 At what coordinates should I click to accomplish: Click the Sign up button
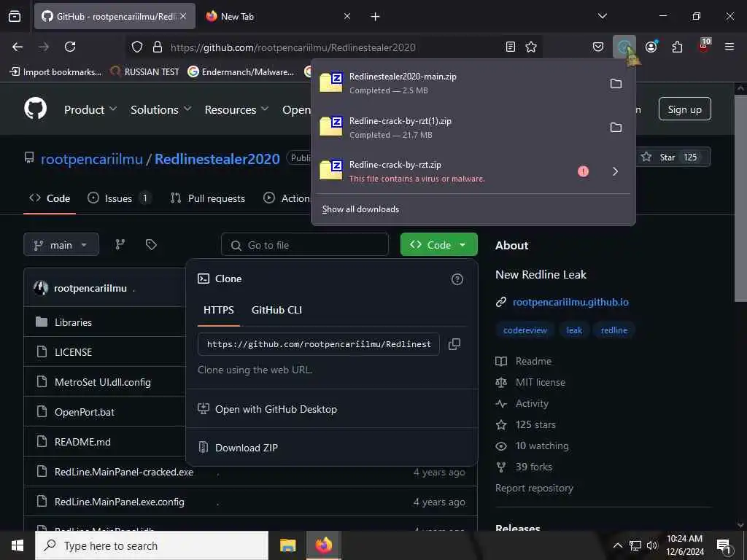click(x=684, y=109)
